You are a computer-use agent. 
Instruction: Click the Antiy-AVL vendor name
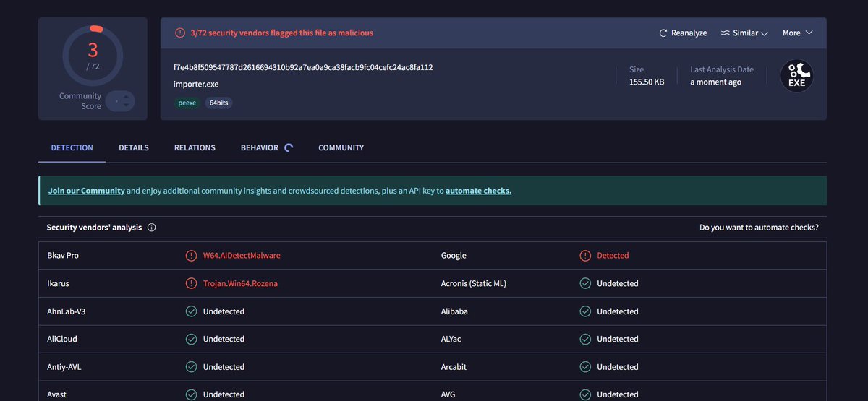tap(64, 367)
